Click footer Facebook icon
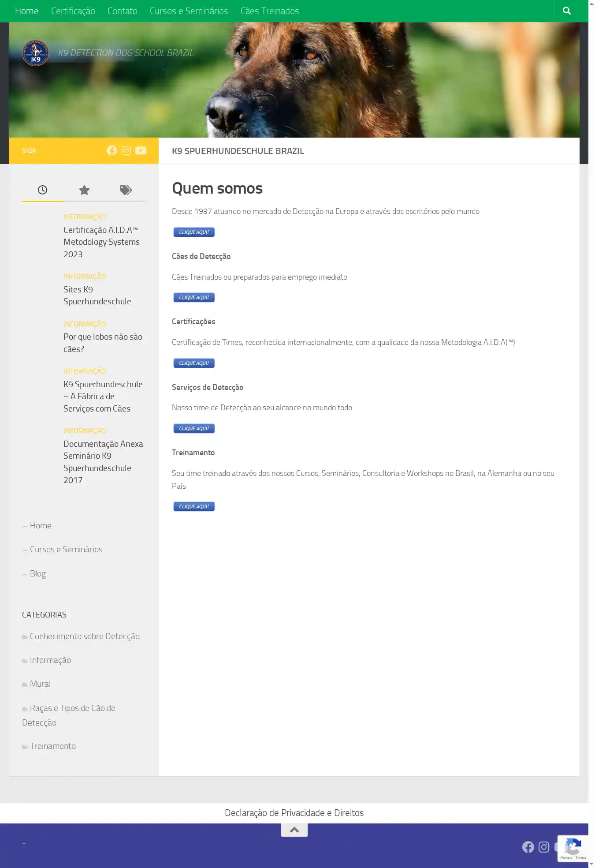 tap(528, 847)
